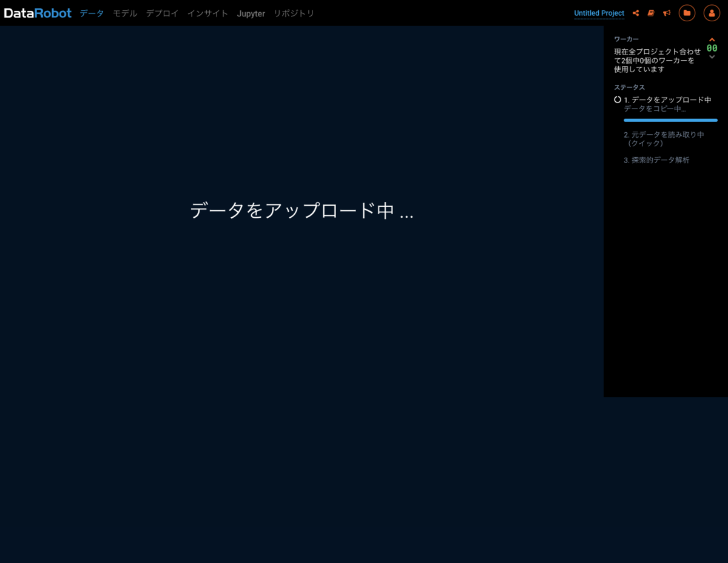
Task: Open the user account icon
Action: [x=712, y=13]
